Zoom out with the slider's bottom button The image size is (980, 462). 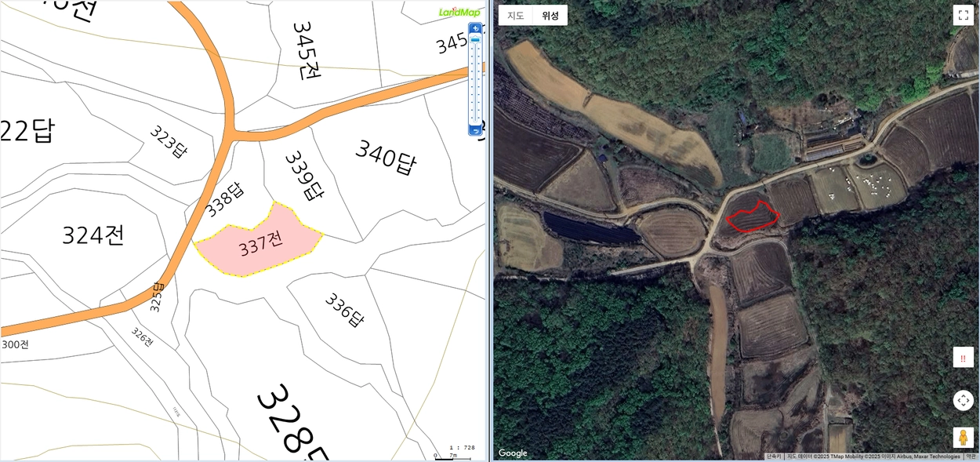tap(475, 129)
